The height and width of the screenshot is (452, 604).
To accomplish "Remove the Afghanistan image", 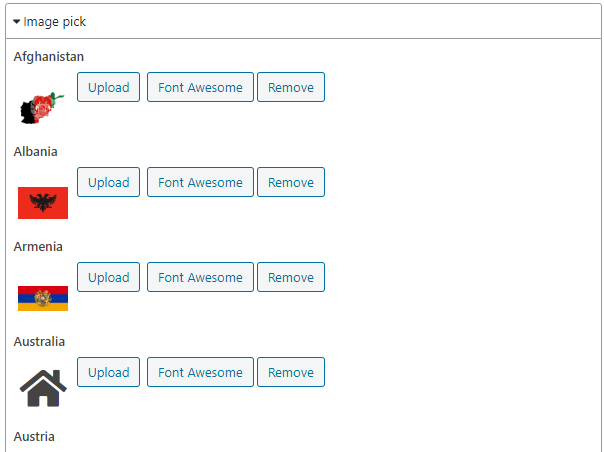I will [291, 87].
